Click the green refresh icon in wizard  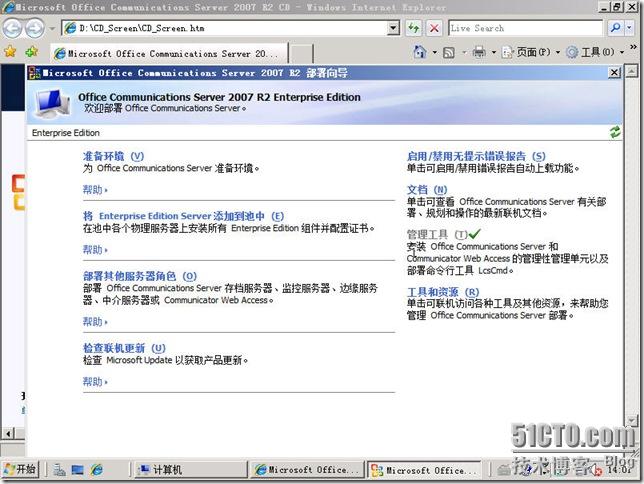tap(614, 132)
